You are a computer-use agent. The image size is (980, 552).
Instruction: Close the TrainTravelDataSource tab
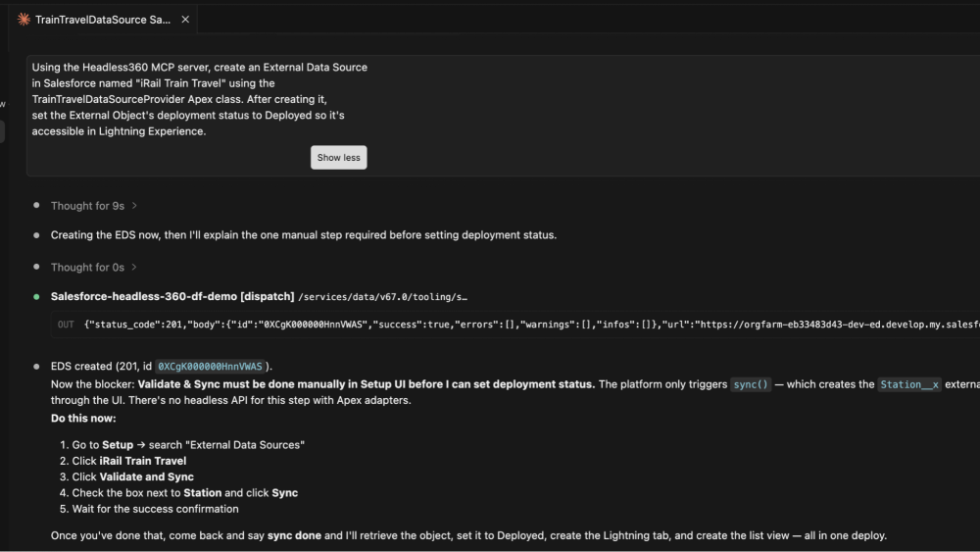pyautogui.click(x=185, y=20)
